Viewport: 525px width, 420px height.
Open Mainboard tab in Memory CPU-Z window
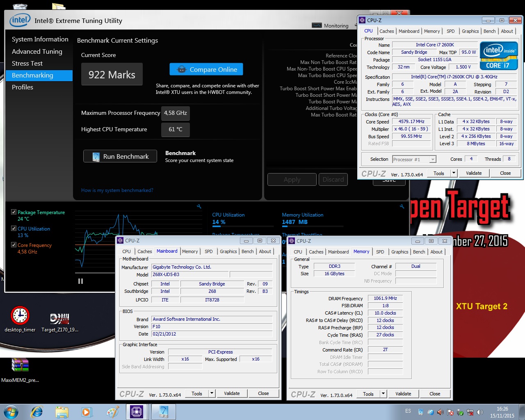[338, 252]
